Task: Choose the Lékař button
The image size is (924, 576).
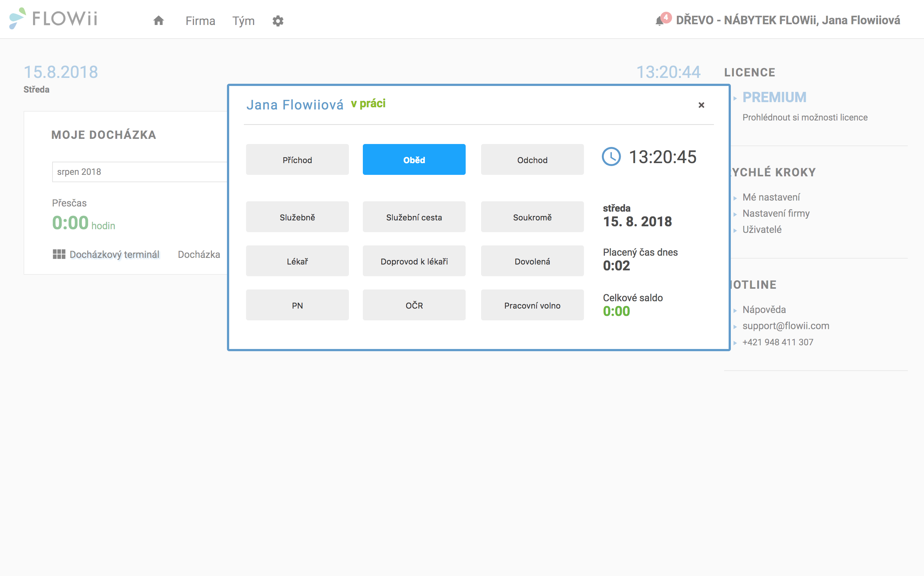Action: click(x=297, y=261)
